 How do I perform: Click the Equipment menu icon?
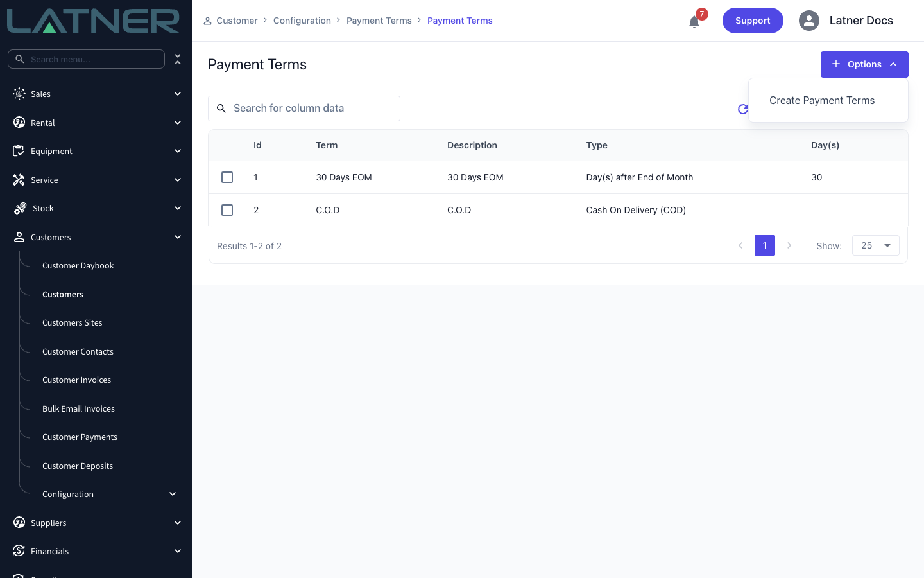point(19,151)
